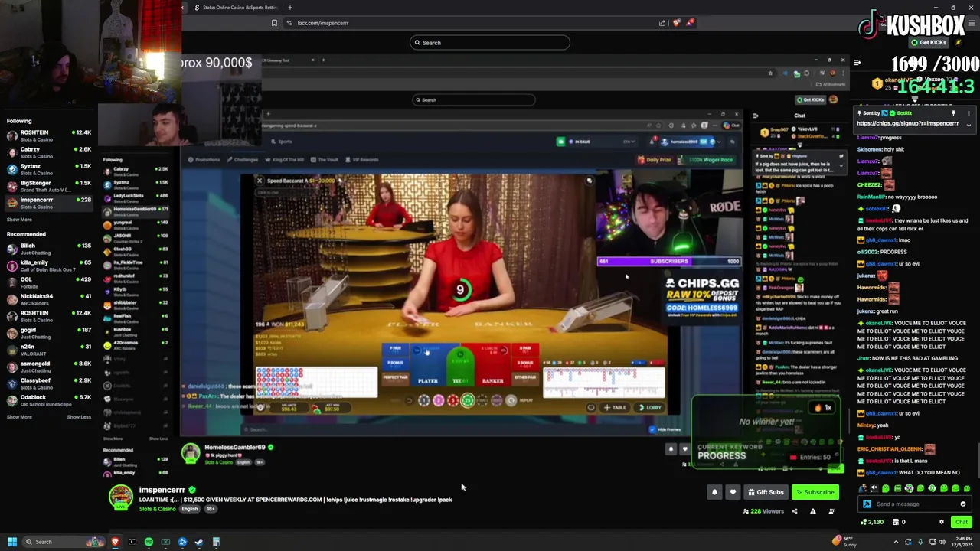Expand Recommended list with Show More

[19, 417]
